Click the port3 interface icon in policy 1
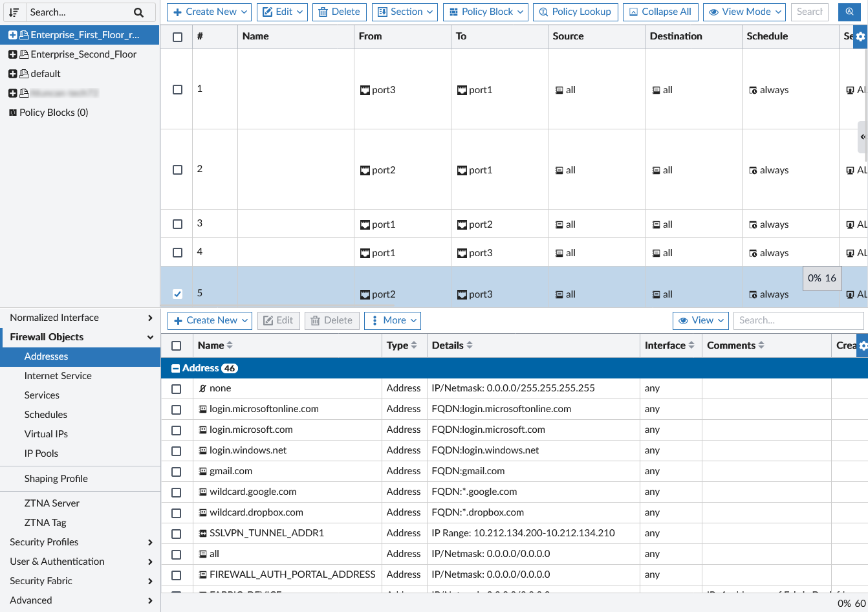This screenshot has width=868, height=612. 365,90
